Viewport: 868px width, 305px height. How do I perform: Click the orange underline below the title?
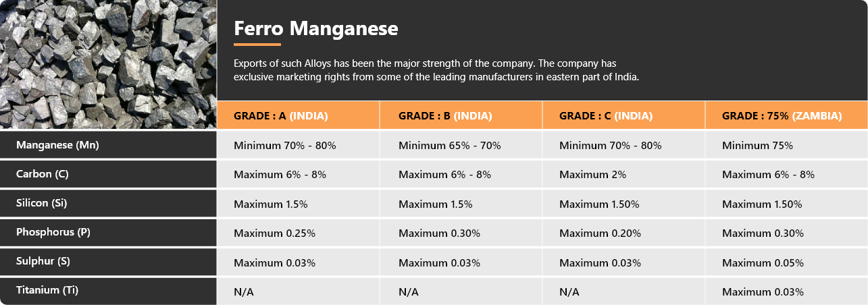[257, 45]
